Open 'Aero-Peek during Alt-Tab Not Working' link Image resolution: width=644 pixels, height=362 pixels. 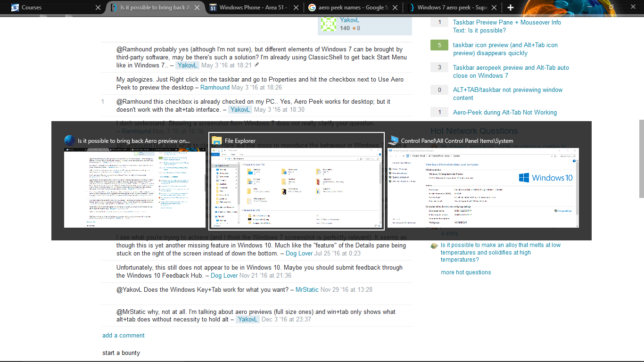click(505, 112)
